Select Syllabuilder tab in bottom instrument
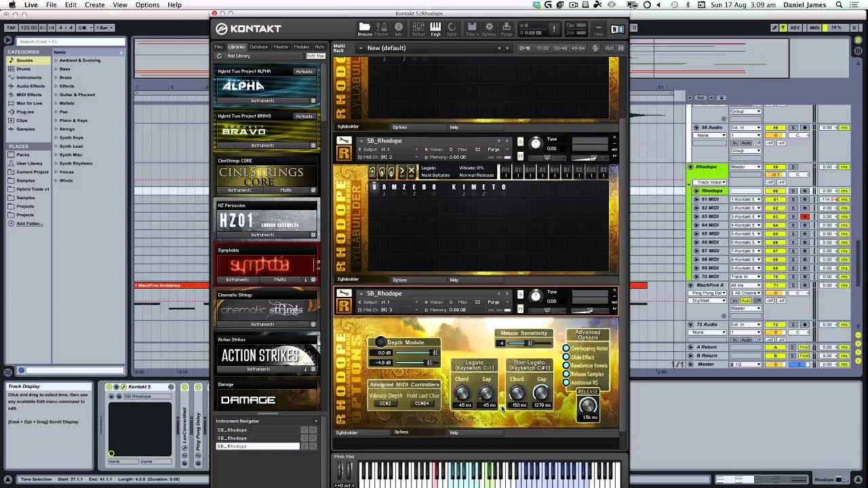The width and height of the screenshot is (868, 488). point(347,432)
